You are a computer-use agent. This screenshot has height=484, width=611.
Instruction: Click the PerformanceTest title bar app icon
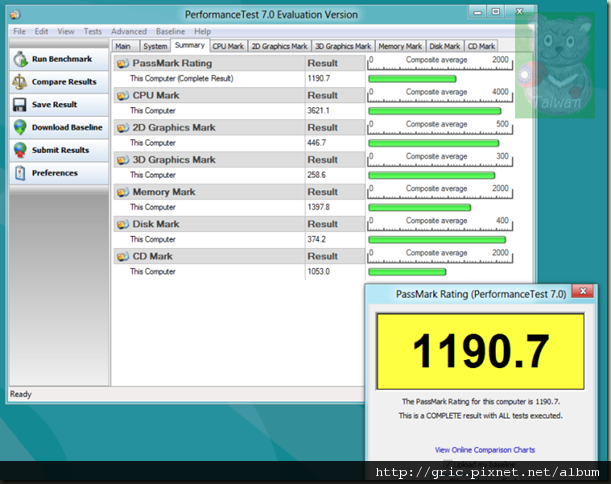(x=16, y=15)
